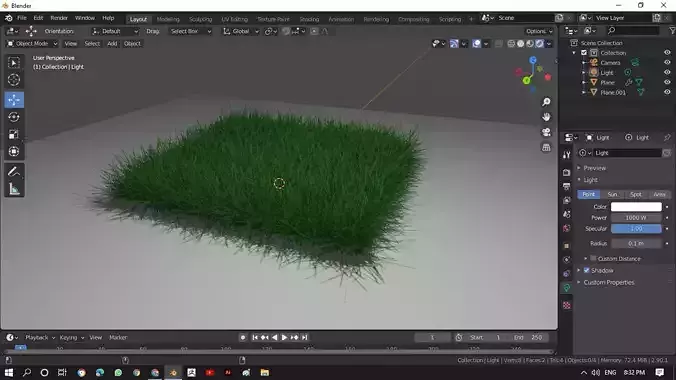Click the light name field in properties

coord(627,153)
